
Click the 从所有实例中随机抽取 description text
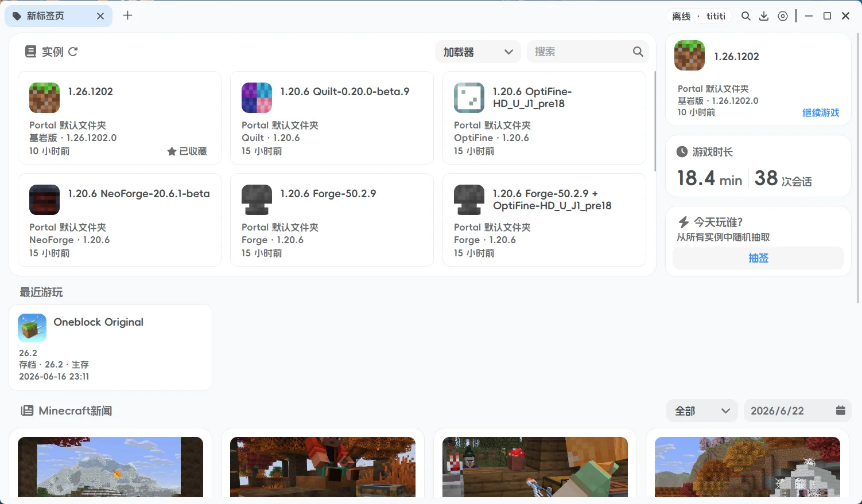coord(723,237)
